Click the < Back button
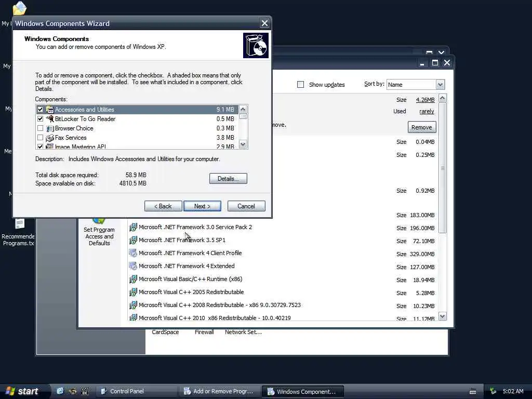 tap(163, 206)
